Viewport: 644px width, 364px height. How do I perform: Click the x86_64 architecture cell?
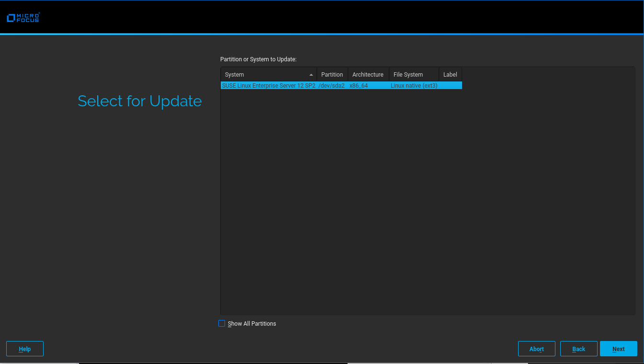point(359,86)
